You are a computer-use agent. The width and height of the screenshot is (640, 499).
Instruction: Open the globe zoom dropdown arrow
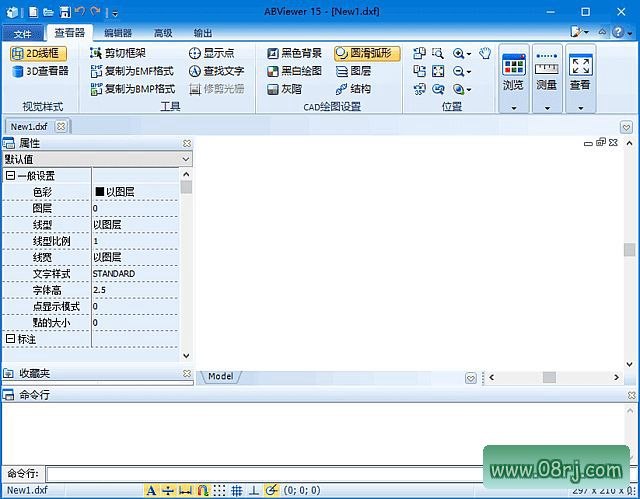[469, 90]
